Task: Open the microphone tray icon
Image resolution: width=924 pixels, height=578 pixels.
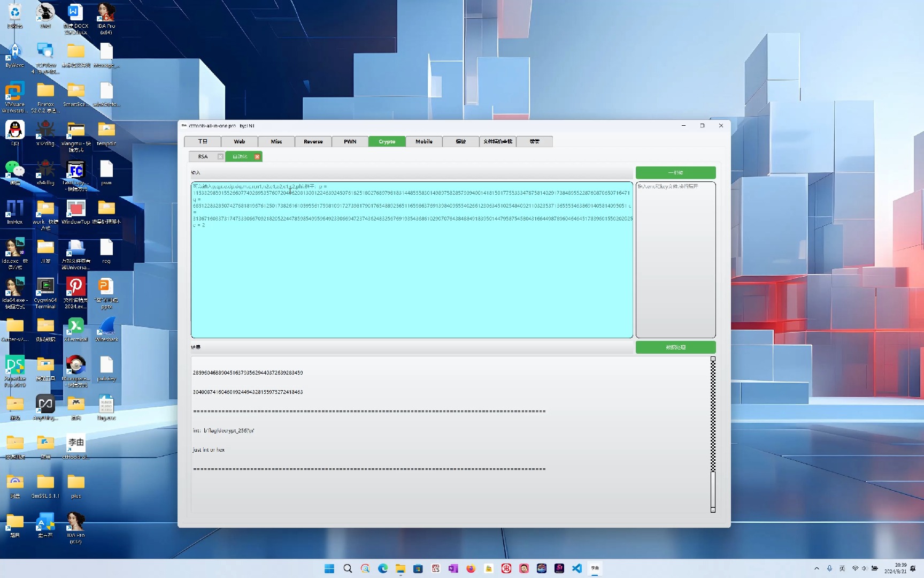Action: pyautogui.click(x=829, y=568)
